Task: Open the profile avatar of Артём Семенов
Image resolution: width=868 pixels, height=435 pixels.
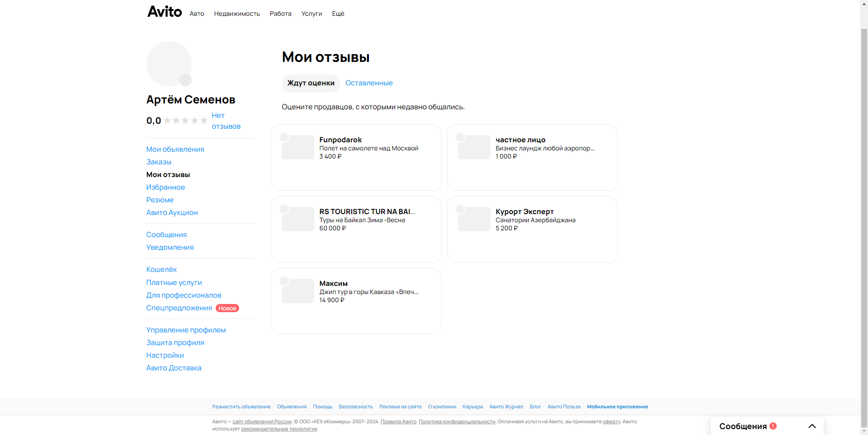Action: pos(169,64)
